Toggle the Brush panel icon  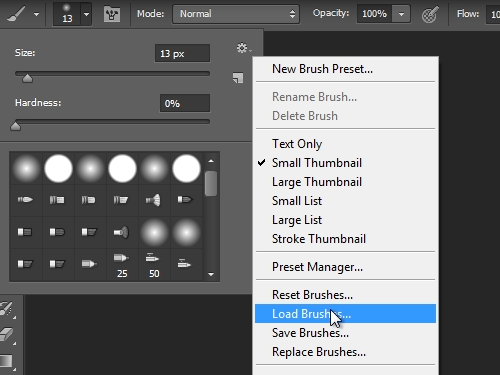112,14
